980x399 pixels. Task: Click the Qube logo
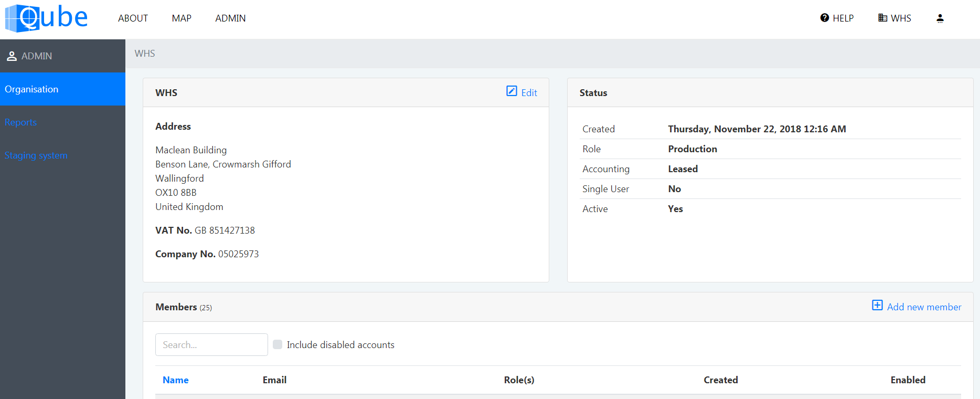(x=46, y=18)
